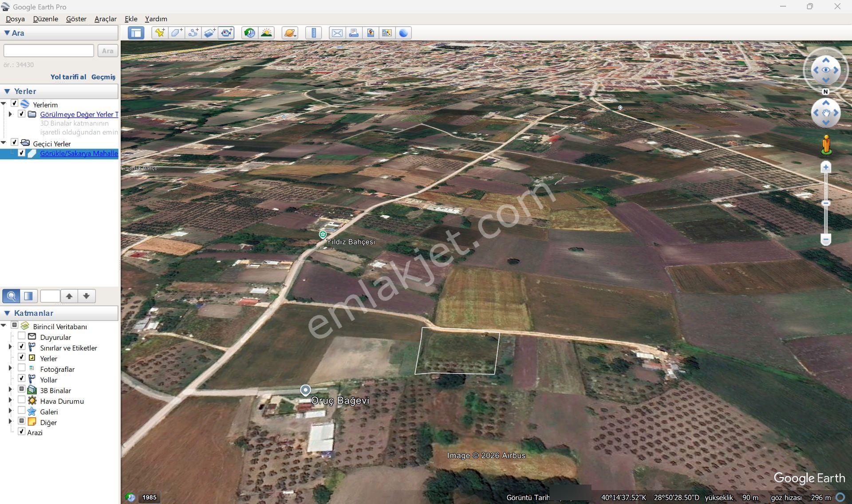Click the sign-in status icon in status bar
The height and width of the screenshot is (504, 852).
840,497
